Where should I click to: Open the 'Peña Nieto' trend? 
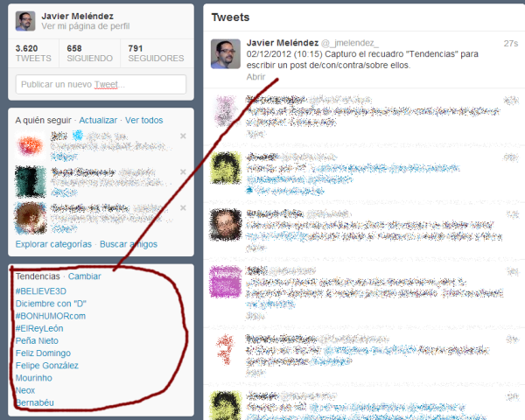pyautogui.click(x=37, y=340)
